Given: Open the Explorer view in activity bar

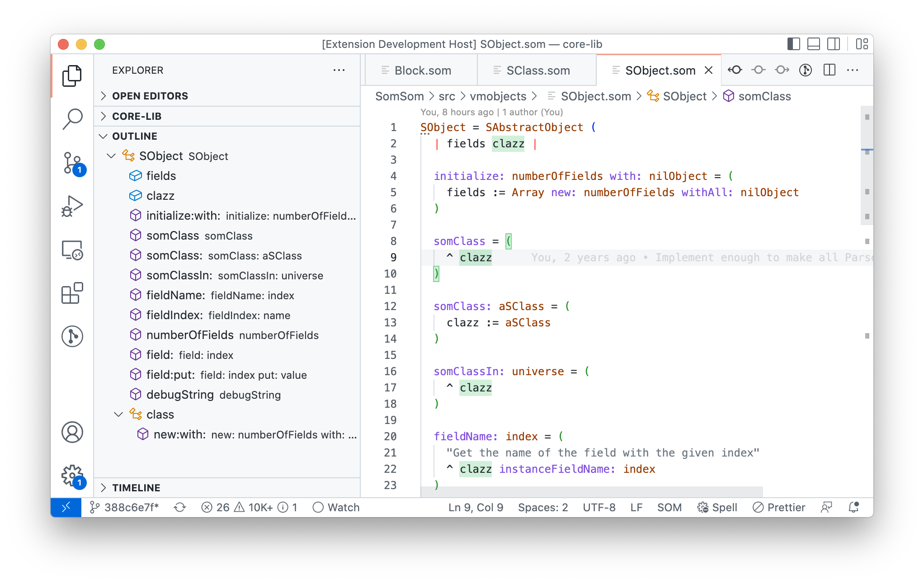Looking at the screenshot, I should coord(72,76).
